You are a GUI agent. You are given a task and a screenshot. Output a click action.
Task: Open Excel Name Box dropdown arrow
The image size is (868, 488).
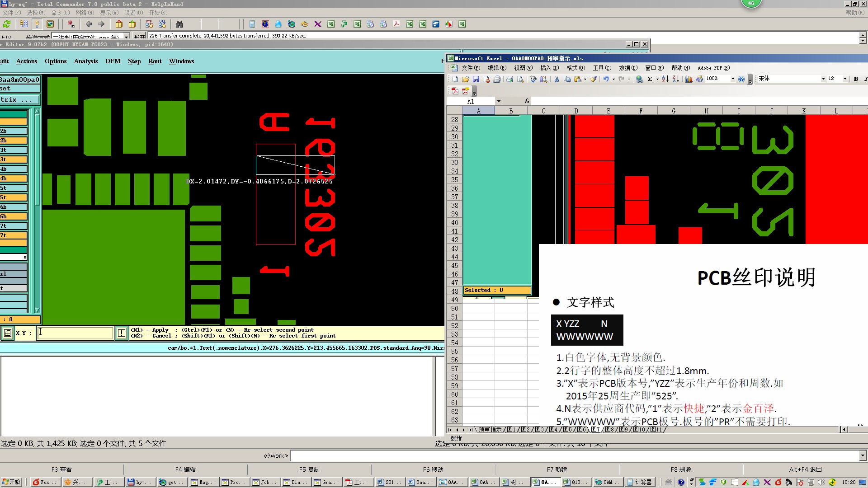(x=499, y=101)
